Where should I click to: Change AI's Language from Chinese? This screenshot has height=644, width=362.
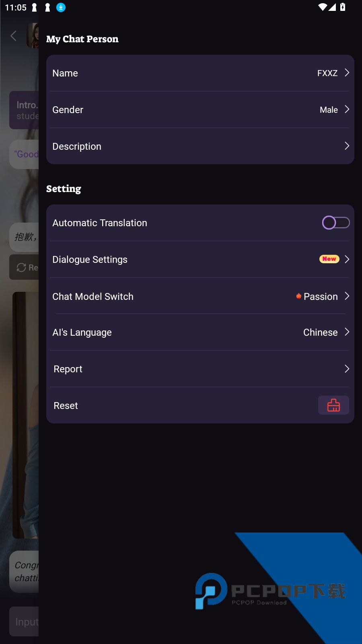click(x=321, y=332)
